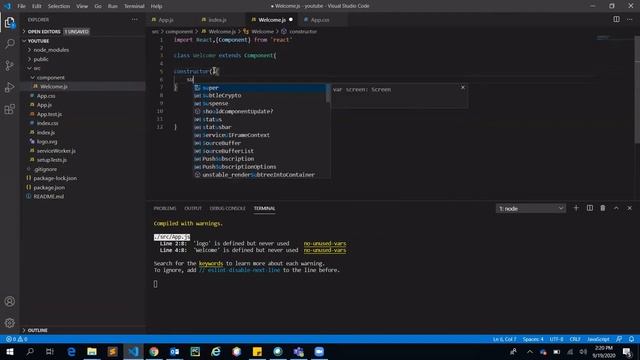Open package.json in Explorer

(49, 187)
